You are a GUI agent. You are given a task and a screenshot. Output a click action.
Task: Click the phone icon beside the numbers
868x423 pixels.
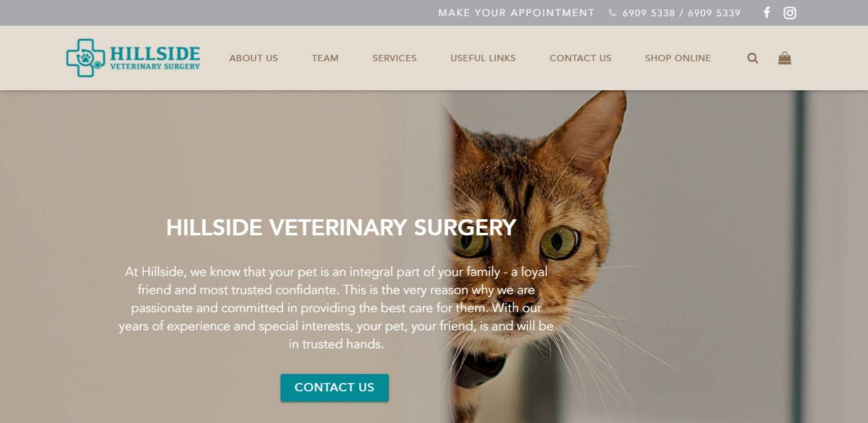tap(613, 13)
